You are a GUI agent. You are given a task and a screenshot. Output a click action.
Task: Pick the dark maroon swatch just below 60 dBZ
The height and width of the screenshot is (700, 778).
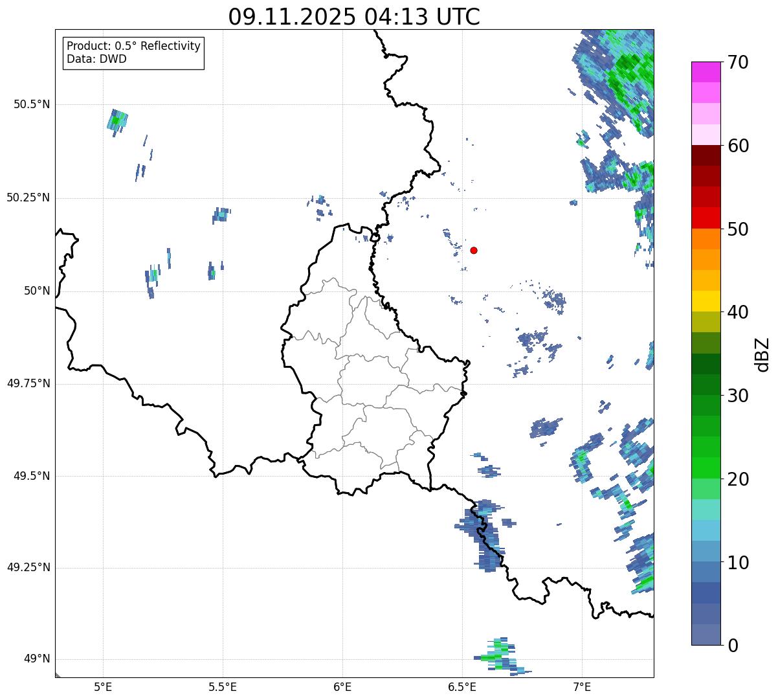(x=706, y=155)
